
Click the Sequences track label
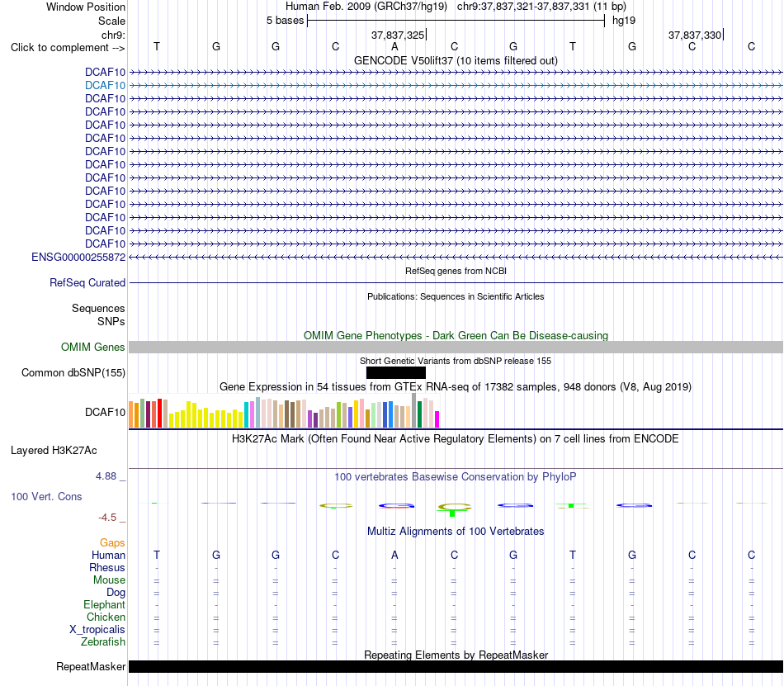[x=98, y=308]
